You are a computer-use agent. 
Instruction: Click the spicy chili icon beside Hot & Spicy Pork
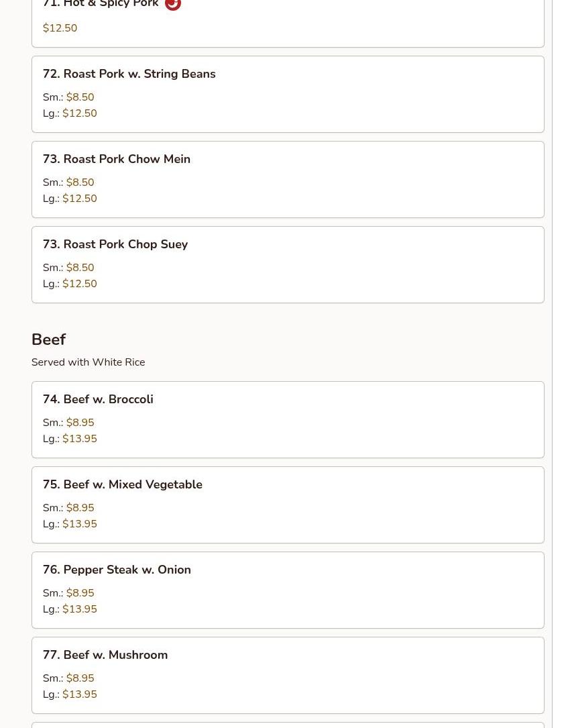click(172, 4)
